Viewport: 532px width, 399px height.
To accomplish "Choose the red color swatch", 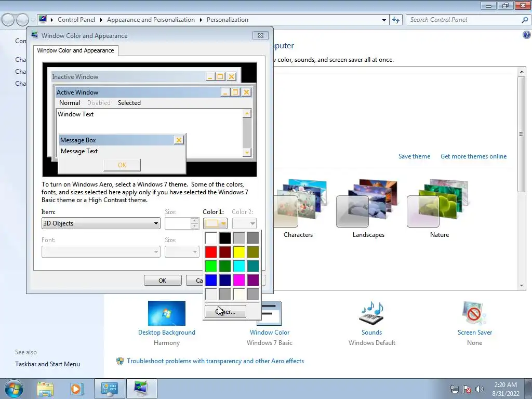I will tap(211, 252).
